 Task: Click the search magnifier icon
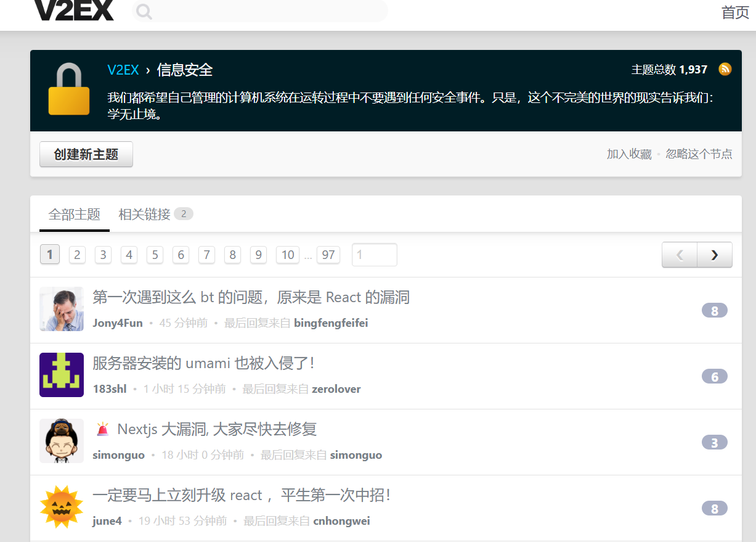coord(144,12)
